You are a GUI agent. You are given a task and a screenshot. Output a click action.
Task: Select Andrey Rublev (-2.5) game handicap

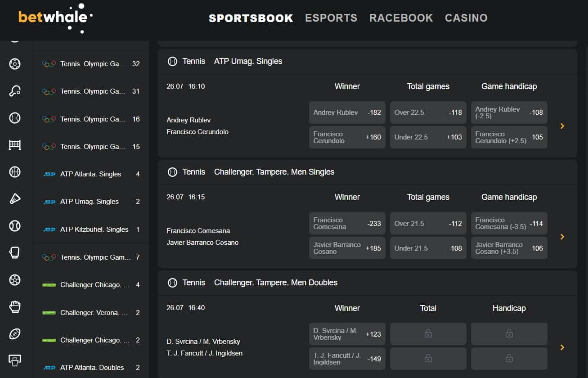pos(509,112)
